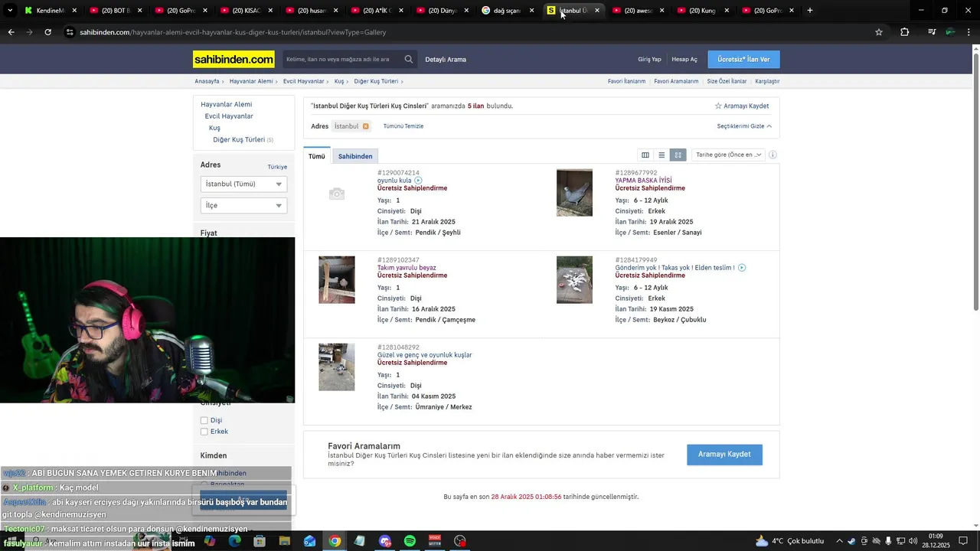Select Hayvanlar Alemi in category tree

[226, 104]
